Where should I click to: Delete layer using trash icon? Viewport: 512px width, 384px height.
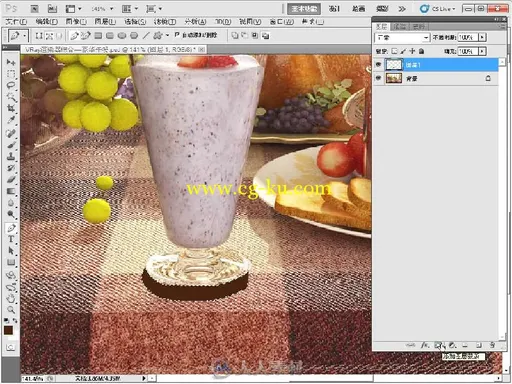[x=492, y=345]
